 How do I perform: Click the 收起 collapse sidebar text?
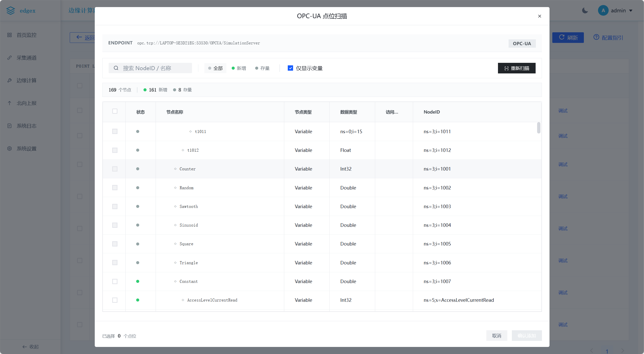[34, 347]
